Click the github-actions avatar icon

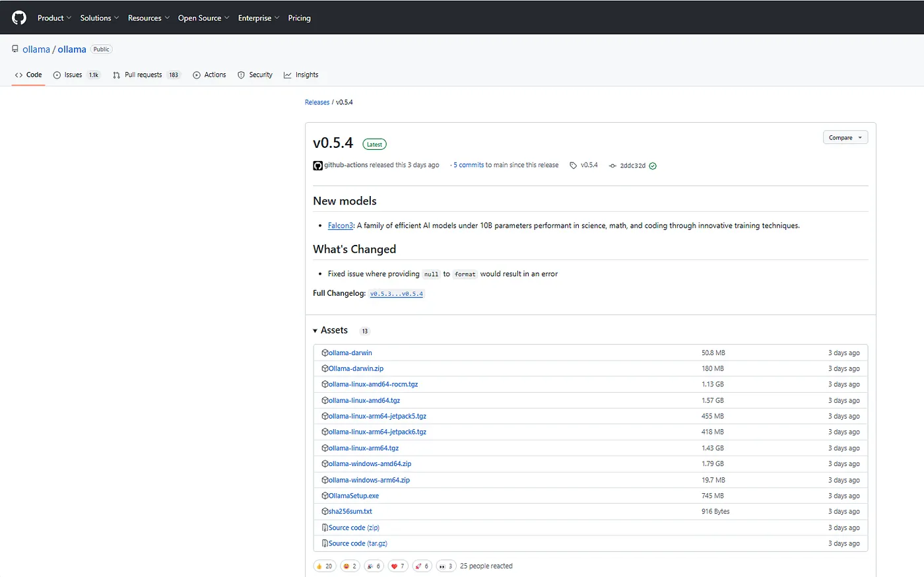point(317,165)
